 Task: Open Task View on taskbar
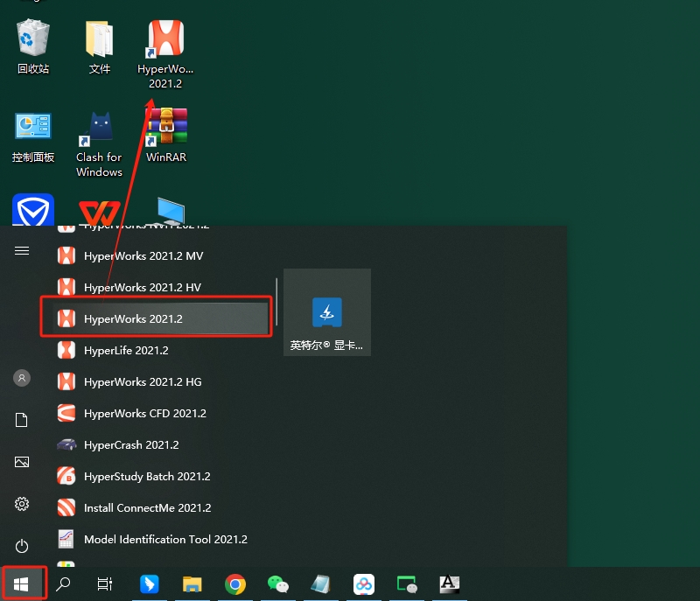[x=105, y=584]
